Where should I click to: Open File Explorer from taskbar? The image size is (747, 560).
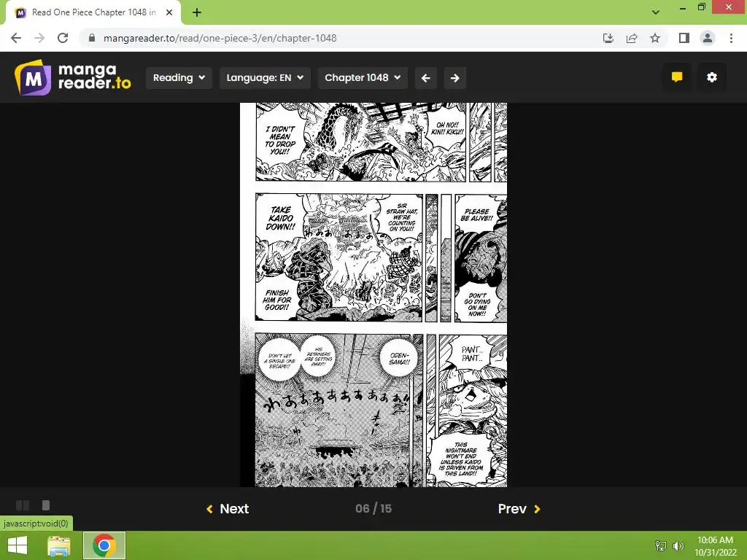click(59, 545)
